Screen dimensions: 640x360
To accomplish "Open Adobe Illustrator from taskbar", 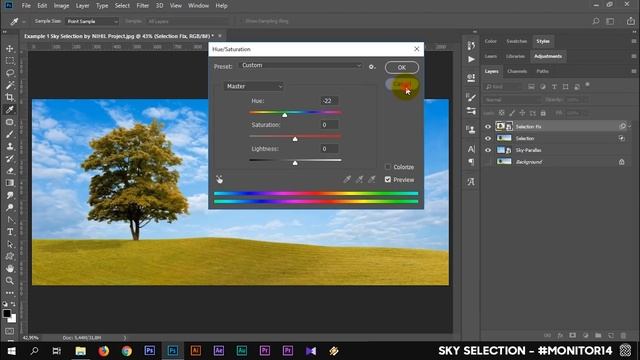I will pyautogui.click(x=196, y=351).
